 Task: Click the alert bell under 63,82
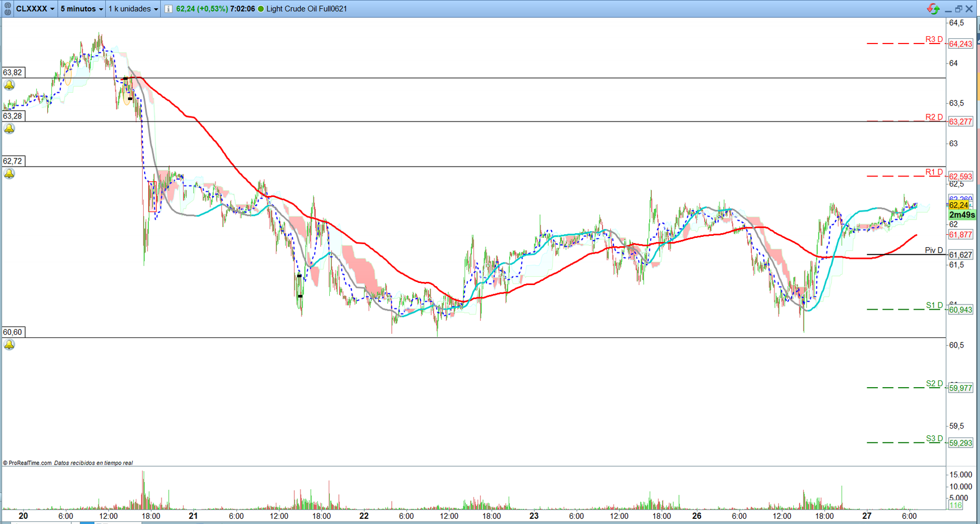tap(9, 85)
